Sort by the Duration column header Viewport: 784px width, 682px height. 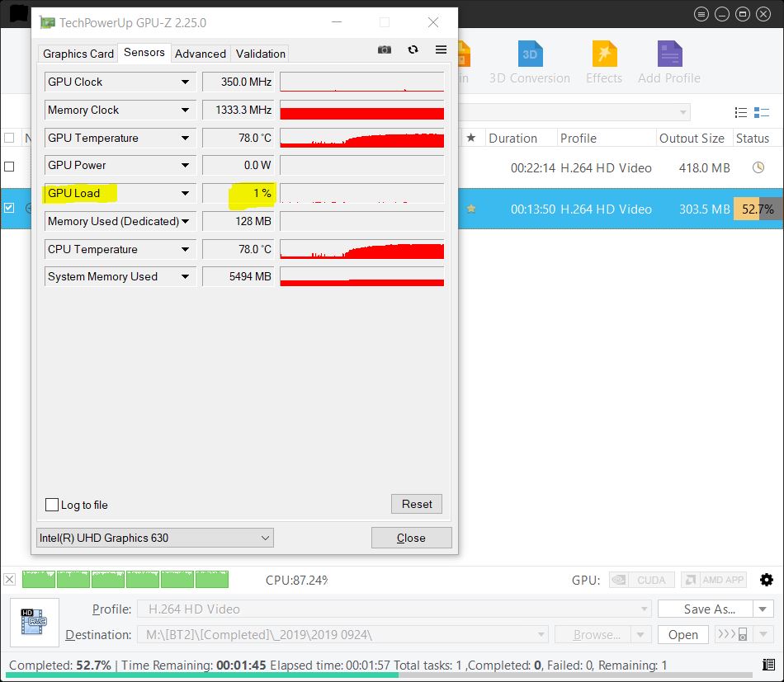[520, 138]
